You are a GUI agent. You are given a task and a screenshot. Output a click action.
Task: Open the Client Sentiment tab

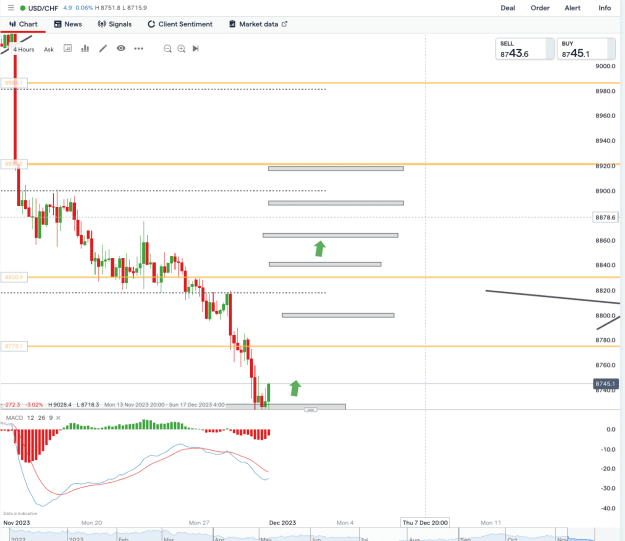tap(180, 24)
